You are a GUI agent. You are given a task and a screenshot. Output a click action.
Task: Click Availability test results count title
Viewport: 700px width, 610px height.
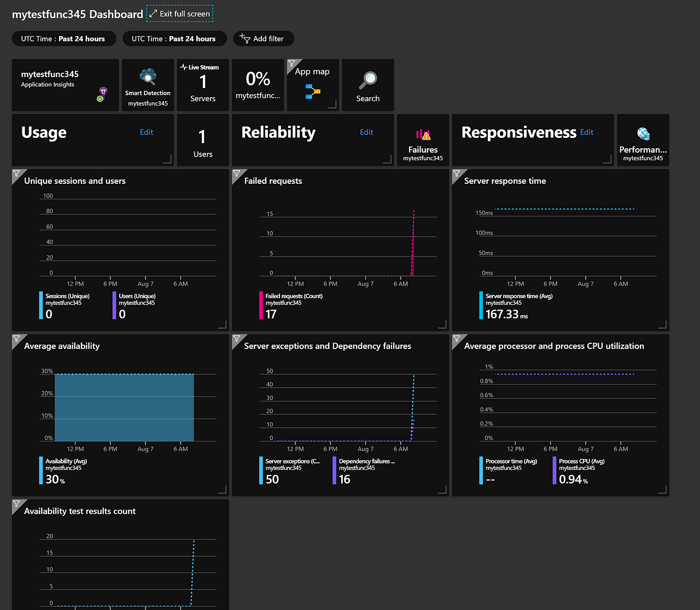(80, 512)
